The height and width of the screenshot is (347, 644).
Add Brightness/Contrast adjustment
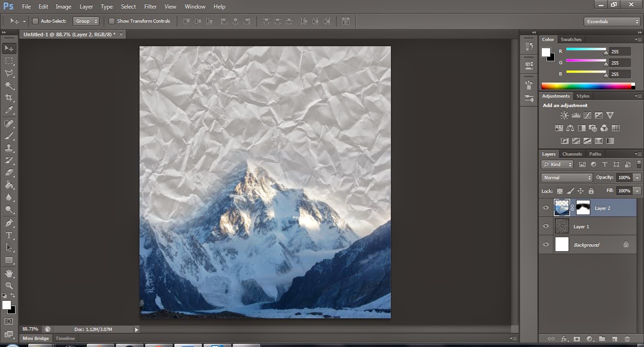(564, 115)
